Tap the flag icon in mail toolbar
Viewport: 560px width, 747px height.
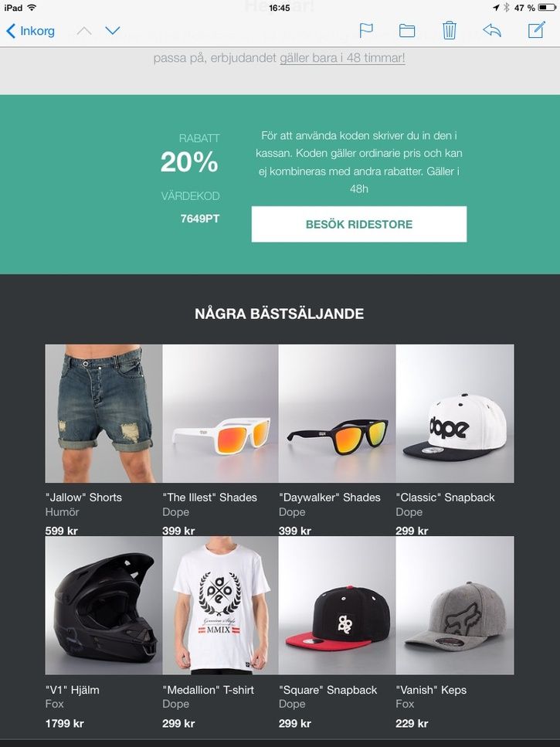point(365,30)
